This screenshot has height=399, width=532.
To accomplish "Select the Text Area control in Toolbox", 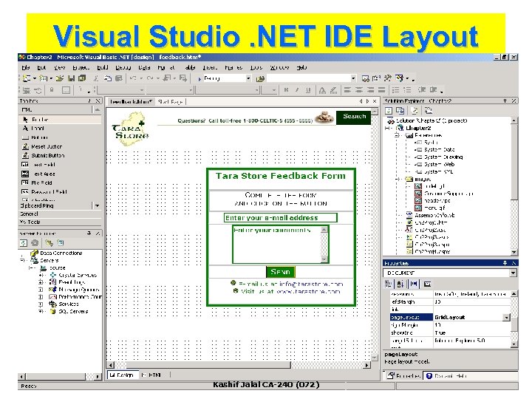I will point(60,174).
